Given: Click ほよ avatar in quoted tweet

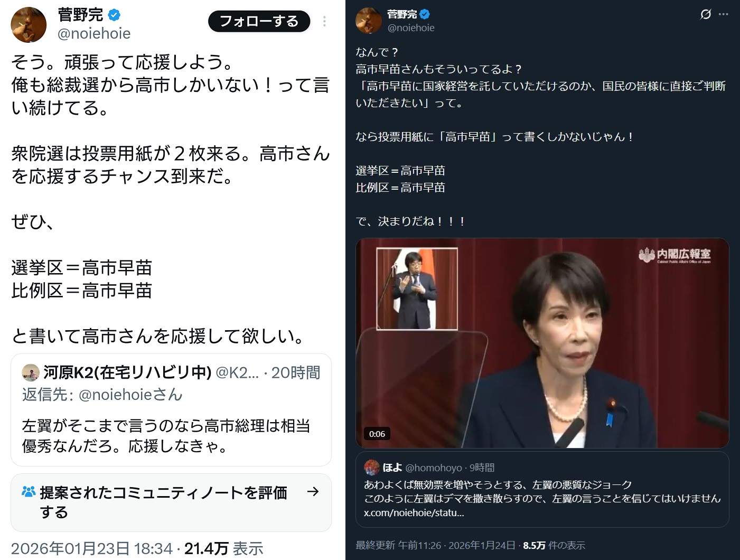Looking at the screenshot, I should [372, 468].
